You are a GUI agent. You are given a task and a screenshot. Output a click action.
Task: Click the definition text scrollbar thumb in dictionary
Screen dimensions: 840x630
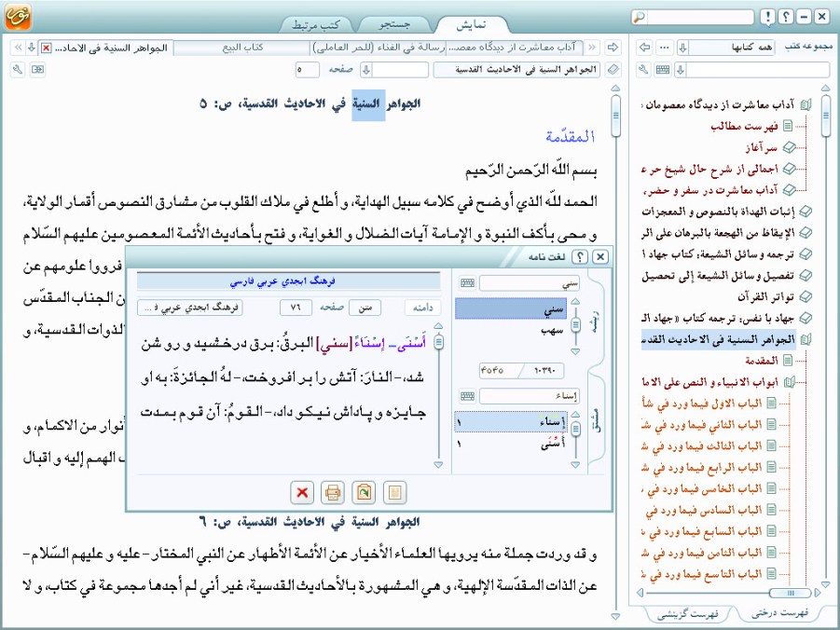click(x=439, y=341)
